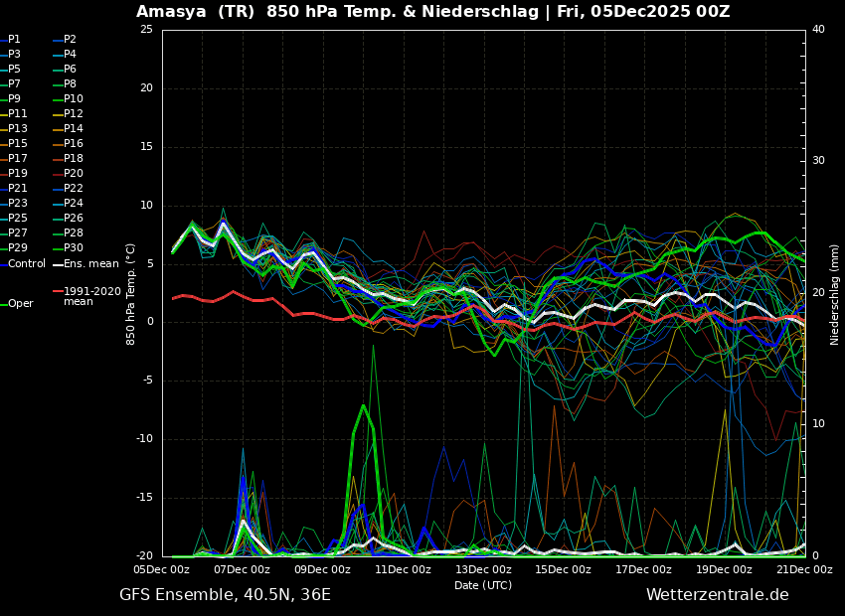
Task: Click the white line swatch beside "Ens. mean"
Action: click(x=58, y=265)
